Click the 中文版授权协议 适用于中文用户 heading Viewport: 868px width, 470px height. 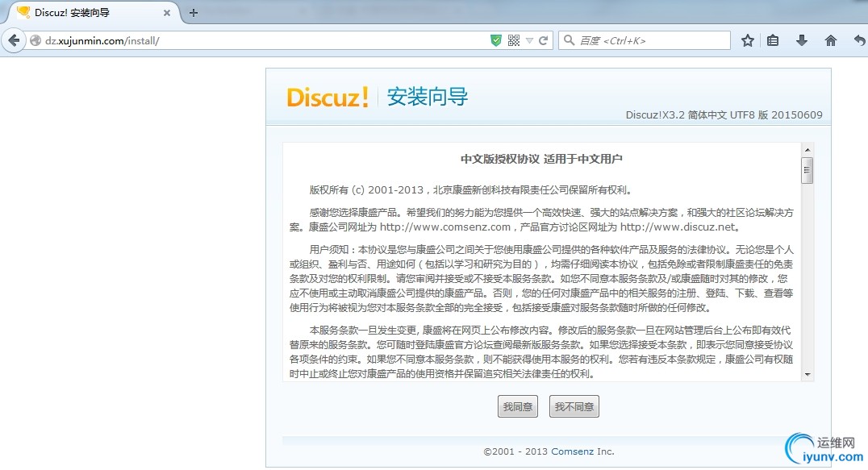[x=541, y=160]
